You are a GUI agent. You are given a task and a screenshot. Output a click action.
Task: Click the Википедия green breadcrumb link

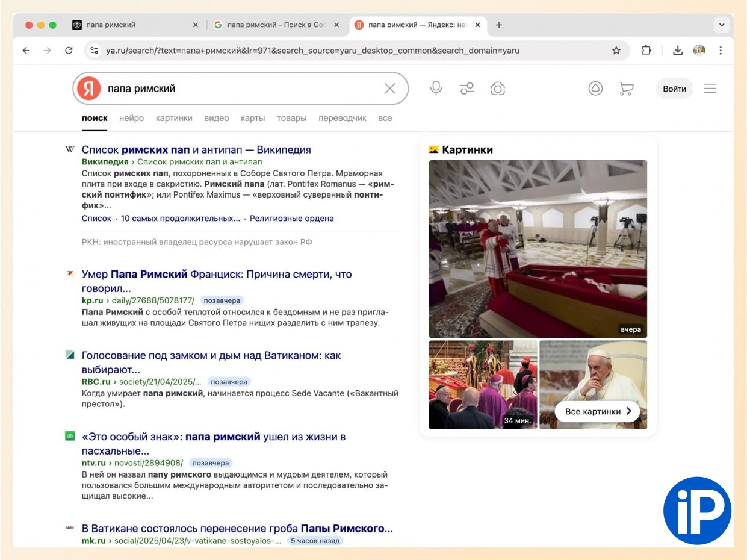[x=105, y=162]
